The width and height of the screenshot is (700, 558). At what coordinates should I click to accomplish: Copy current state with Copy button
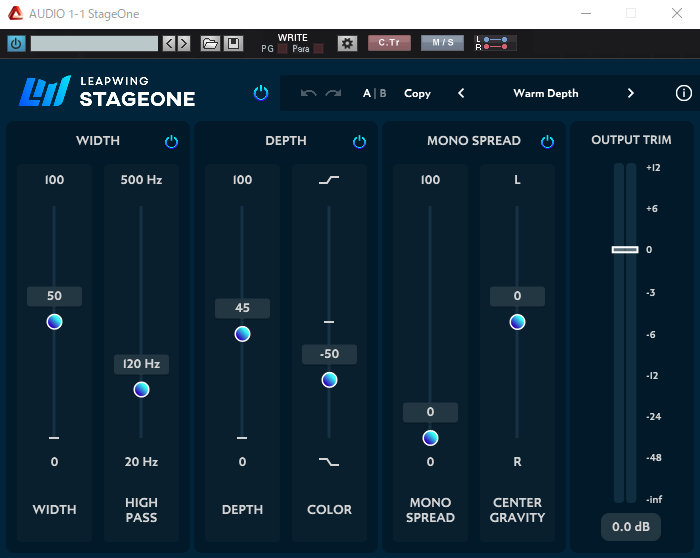coord(417,93)
